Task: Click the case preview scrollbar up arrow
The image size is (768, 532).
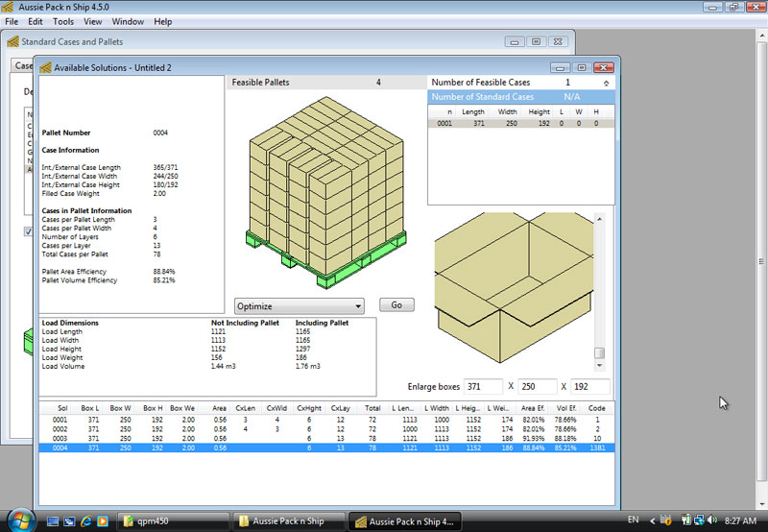Action: click(599, 219)
